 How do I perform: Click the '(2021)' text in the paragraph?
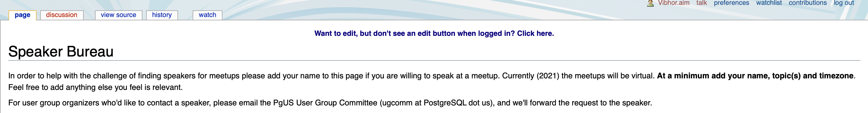(548, 76)
